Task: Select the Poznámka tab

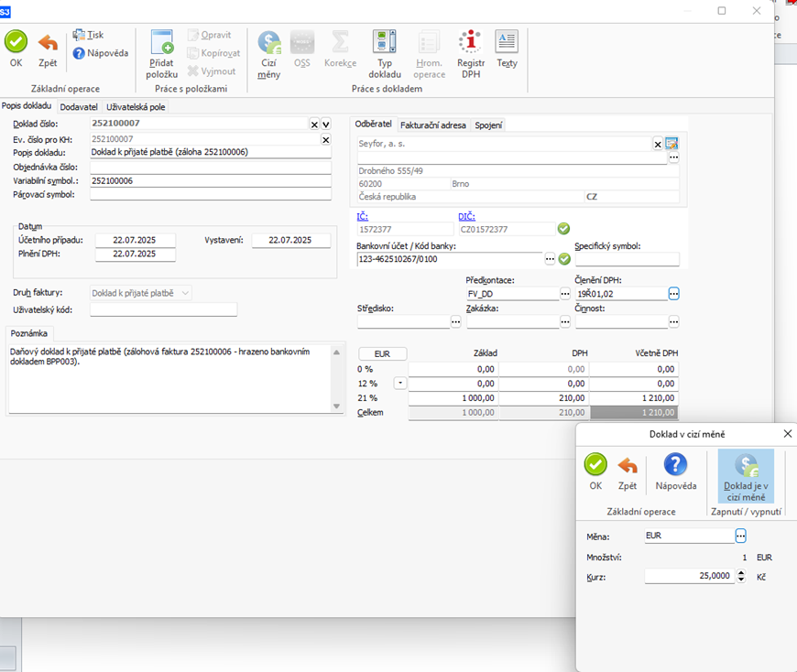Action: tap(29, 333)
